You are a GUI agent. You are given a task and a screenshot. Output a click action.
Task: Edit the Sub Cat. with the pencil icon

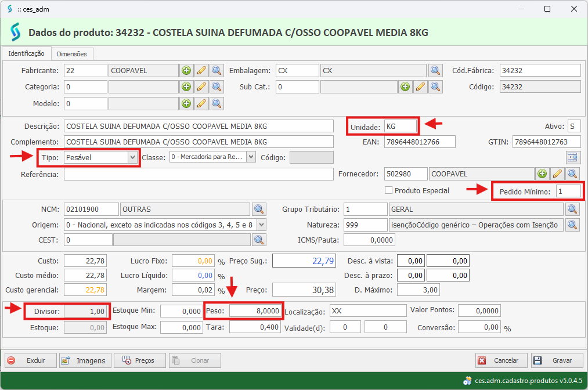[x=420, y=86]
